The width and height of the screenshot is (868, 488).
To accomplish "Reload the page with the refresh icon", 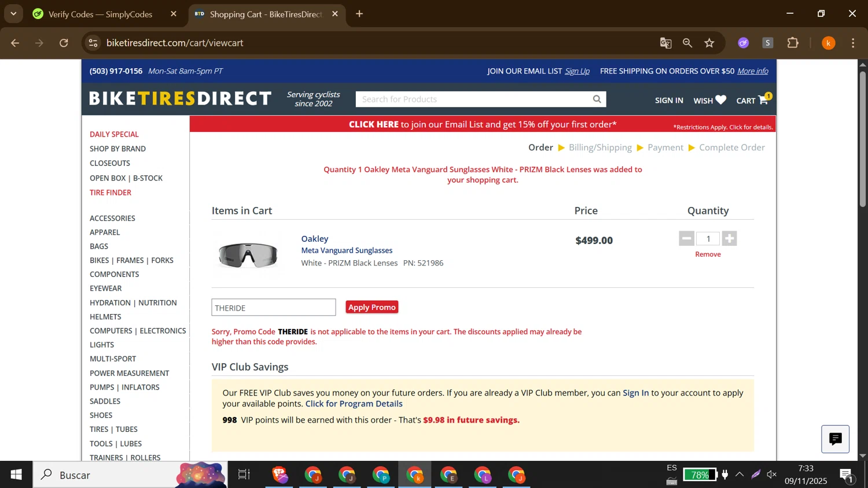I will coord(64,43).
